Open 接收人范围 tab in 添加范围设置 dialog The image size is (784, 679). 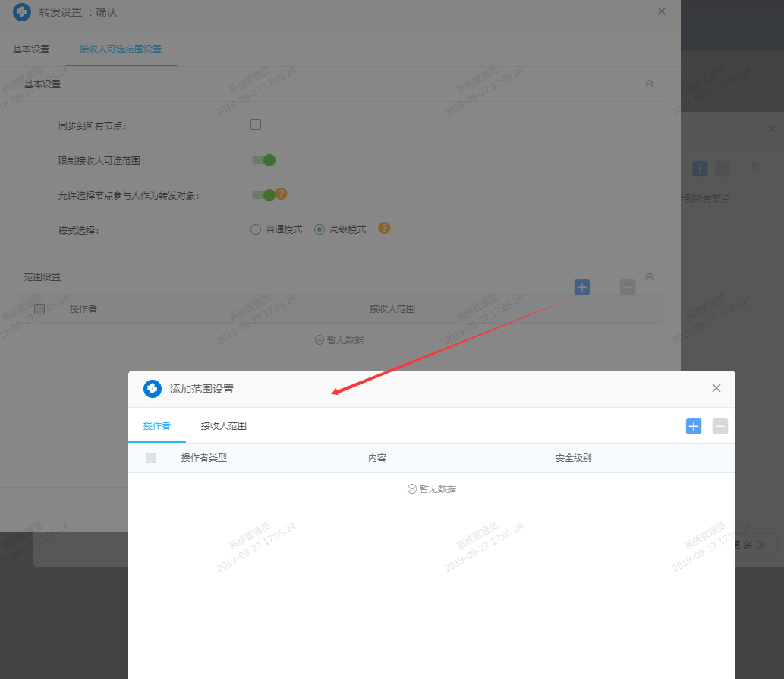pos(223,426)
